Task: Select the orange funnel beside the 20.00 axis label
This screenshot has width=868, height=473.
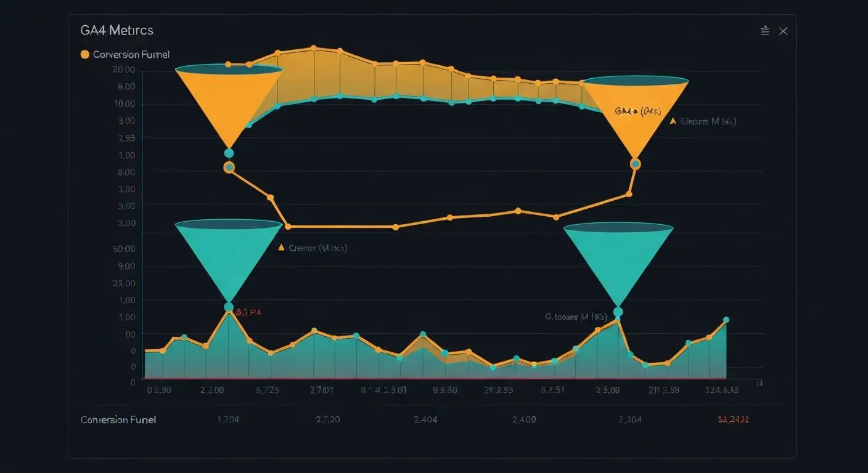Action: [229, 106]
